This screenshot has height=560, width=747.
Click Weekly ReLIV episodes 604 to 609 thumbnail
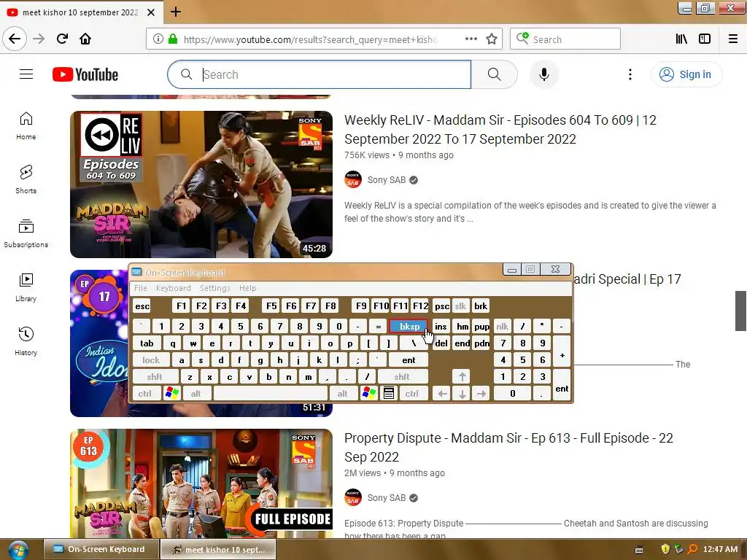click(201, 184)
